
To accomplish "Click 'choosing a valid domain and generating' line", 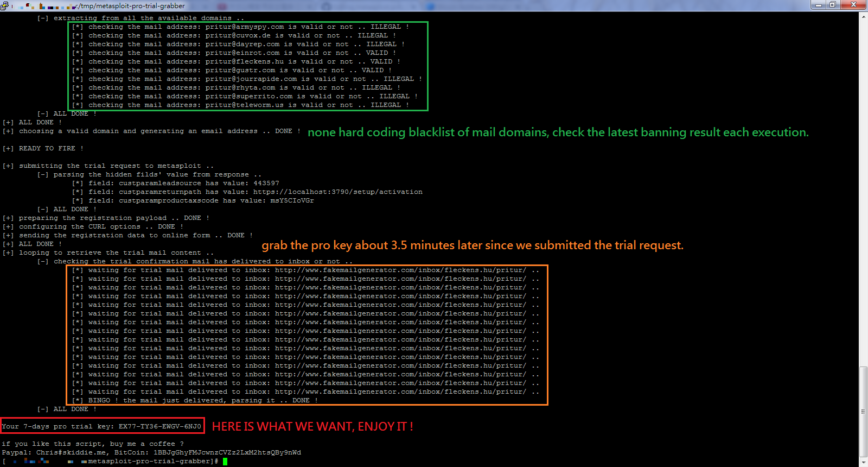I will pos(151,131).
